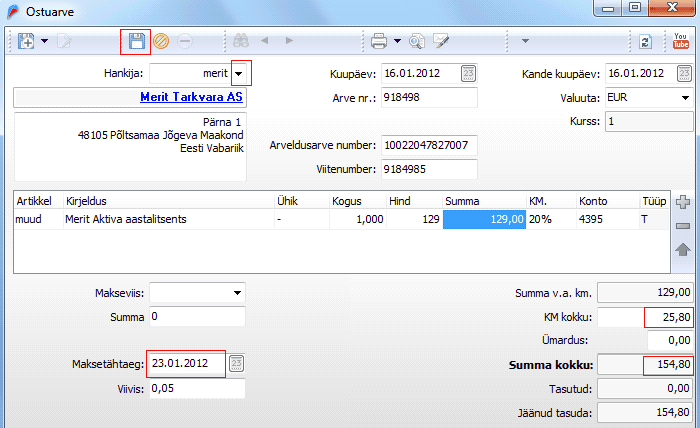The width and height of the screenshot is (700, 428).
Task: Click the Refresh icon in the toolbar
Action: 646,42
